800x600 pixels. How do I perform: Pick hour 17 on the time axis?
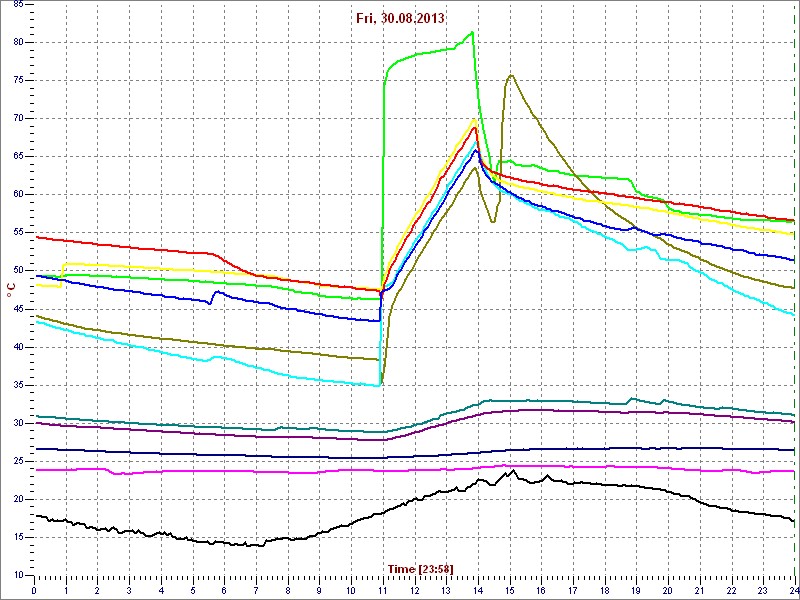click(572, 590)
